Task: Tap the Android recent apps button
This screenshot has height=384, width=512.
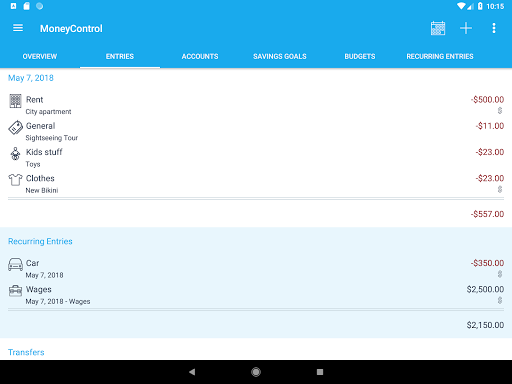Action: click(x=320, y=372)
